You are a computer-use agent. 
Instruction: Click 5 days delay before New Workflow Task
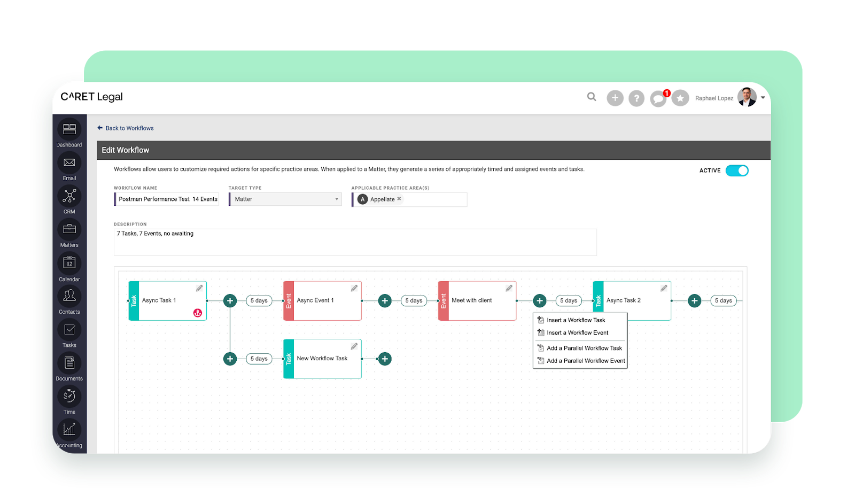259,359
